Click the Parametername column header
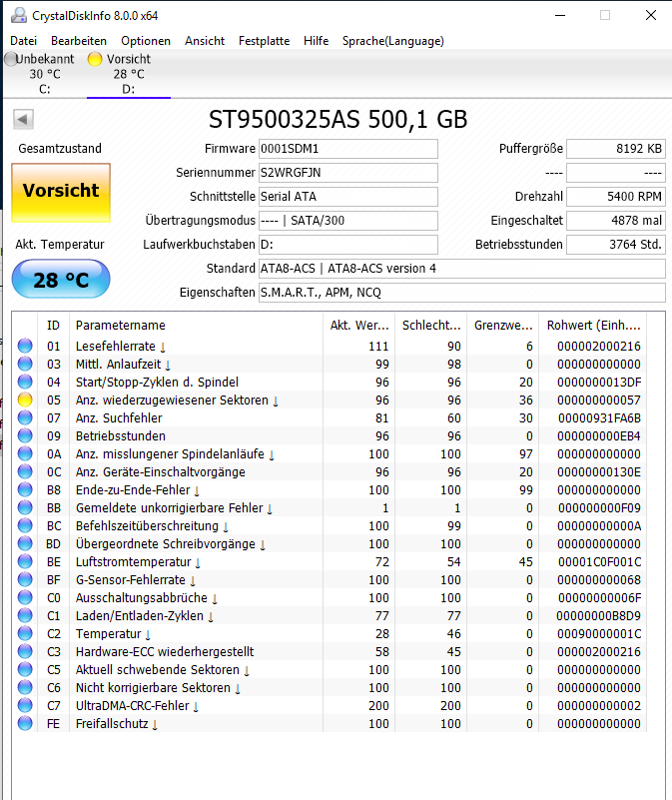The height and width of the screenshot is (800, 672). click(x=196, y=325)
